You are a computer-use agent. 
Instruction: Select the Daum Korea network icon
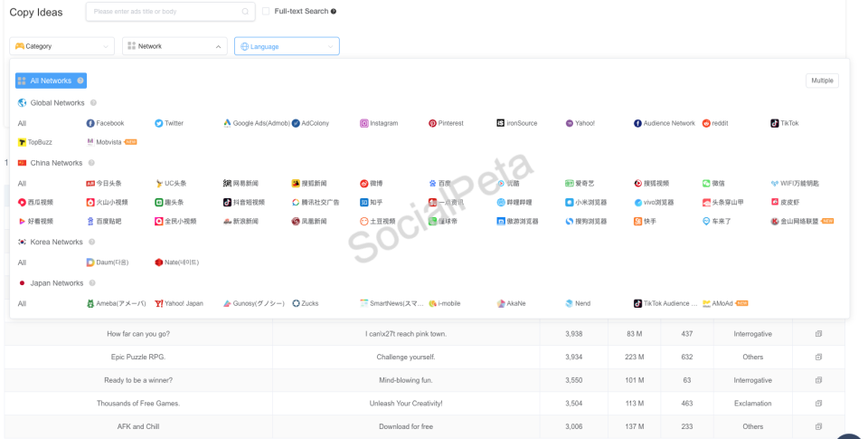[x=90, y=262]
